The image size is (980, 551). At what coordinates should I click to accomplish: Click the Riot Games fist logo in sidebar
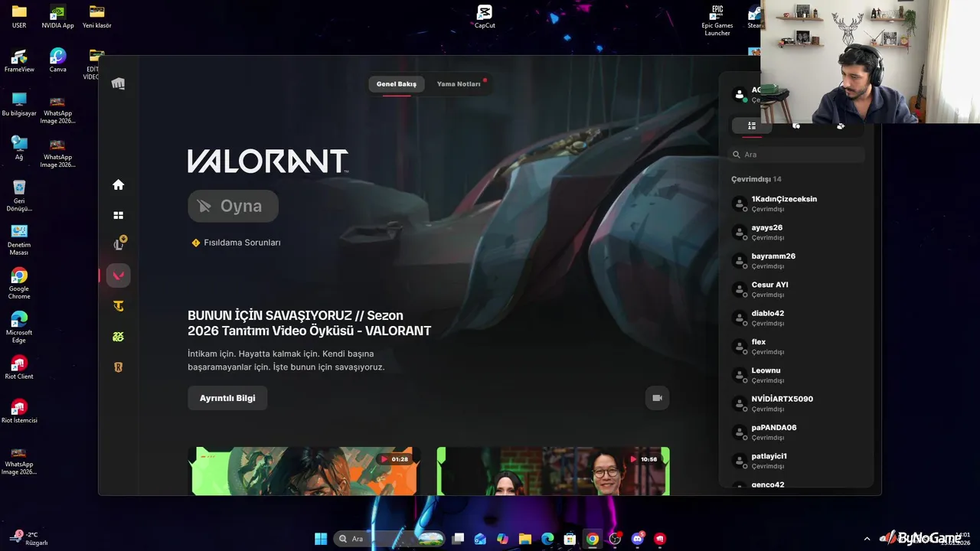tap(118, 83)
